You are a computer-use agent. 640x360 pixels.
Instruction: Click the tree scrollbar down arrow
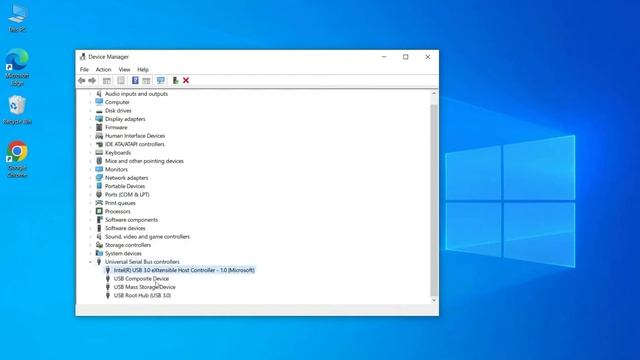point(434,300)
